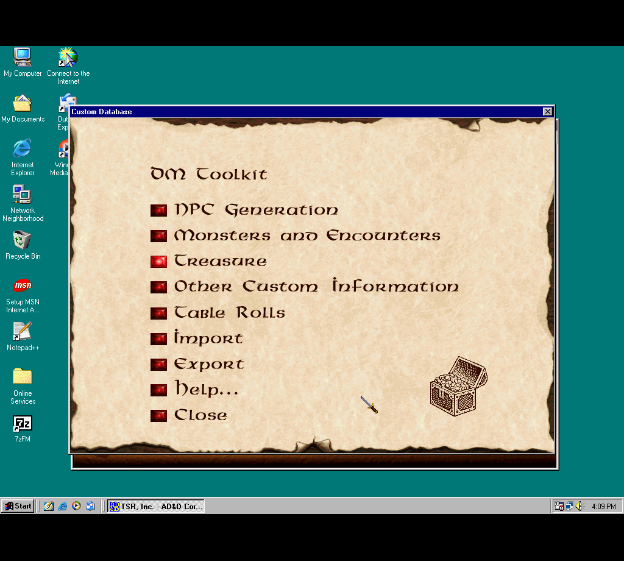This screenshot has width=624, height=561.
Task: Select Other Custom Information entry
Action: click(315, 287)
